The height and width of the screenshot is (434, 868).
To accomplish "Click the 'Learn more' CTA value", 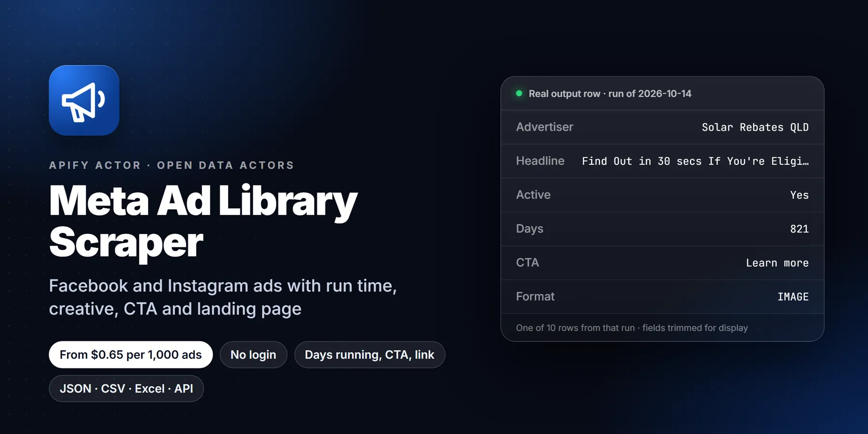I will (x=777, y=263).
